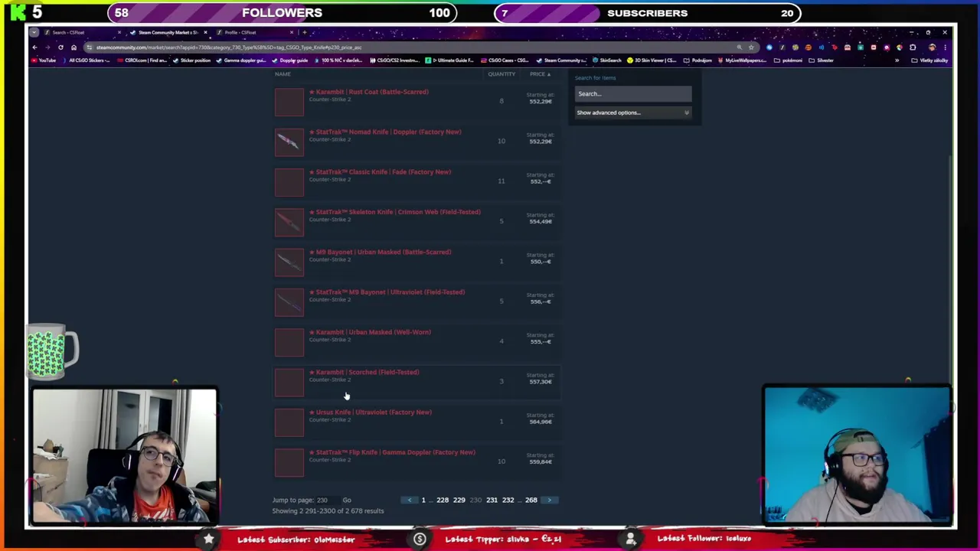Open the Podnájom bookmarks folder
This screenshot has width=980, height=551.
point(697,60)
